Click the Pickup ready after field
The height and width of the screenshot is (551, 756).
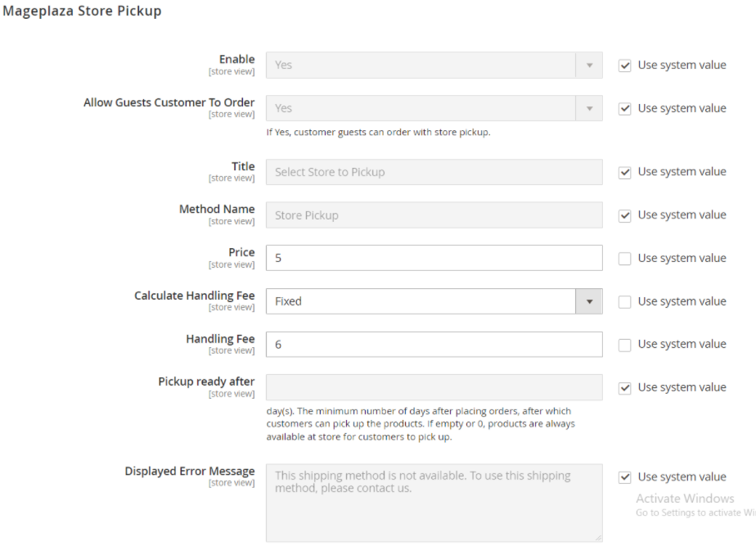coord(434,387)
